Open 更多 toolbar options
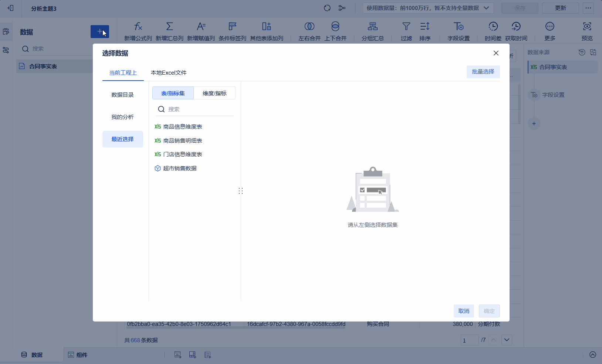 (x=550, y=31)
